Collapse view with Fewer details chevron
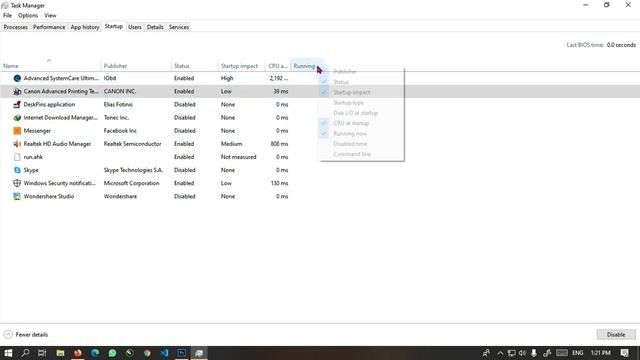Screen dimensions: 640x360 pyautogui.click(x=8, y=335)
